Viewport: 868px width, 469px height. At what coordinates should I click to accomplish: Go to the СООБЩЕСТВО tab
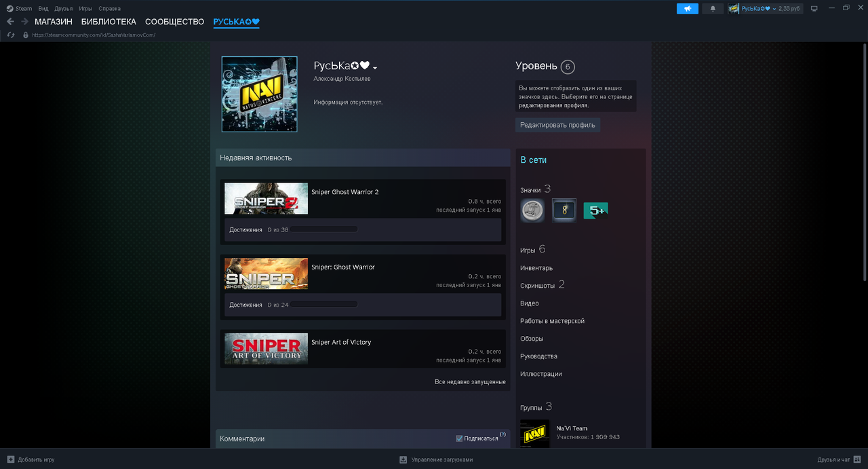[174, 22]
